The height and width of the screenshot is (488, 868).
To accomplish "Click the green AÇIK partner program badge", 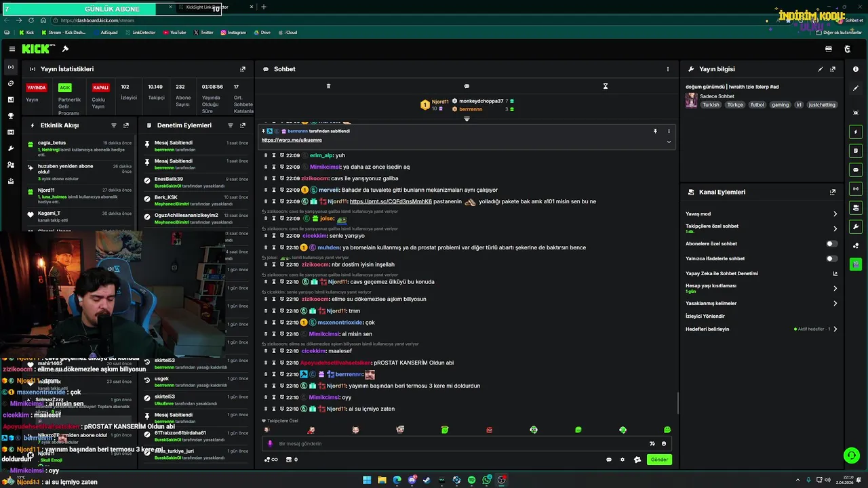I will [65, 87].
